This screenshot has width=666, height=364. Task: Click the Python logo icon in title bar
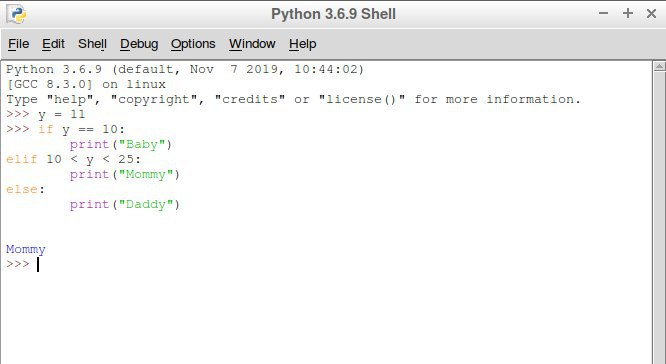pyautogui.click(x=17, y=14)
